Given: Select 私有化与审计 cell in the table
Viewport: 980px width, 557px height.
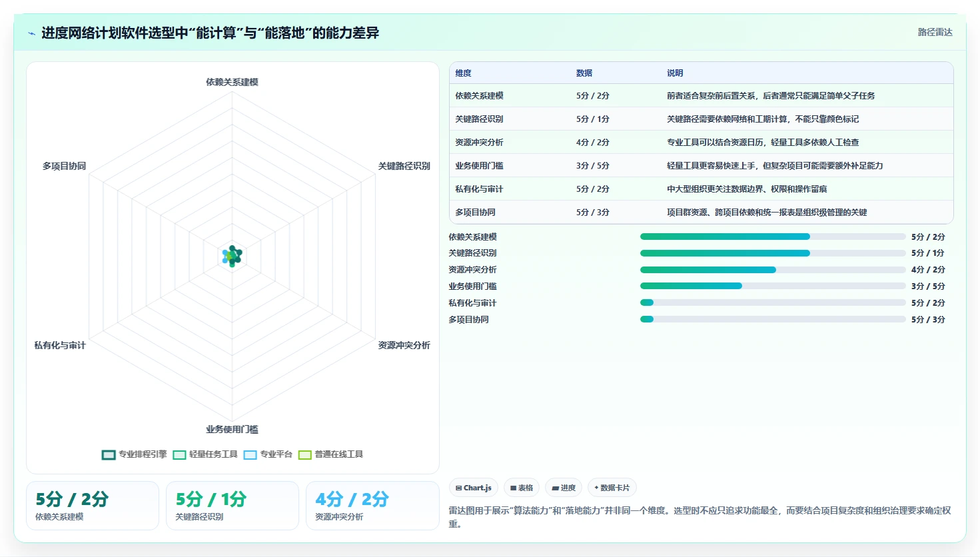Looking at the screenshot, I should click(479, 189).
